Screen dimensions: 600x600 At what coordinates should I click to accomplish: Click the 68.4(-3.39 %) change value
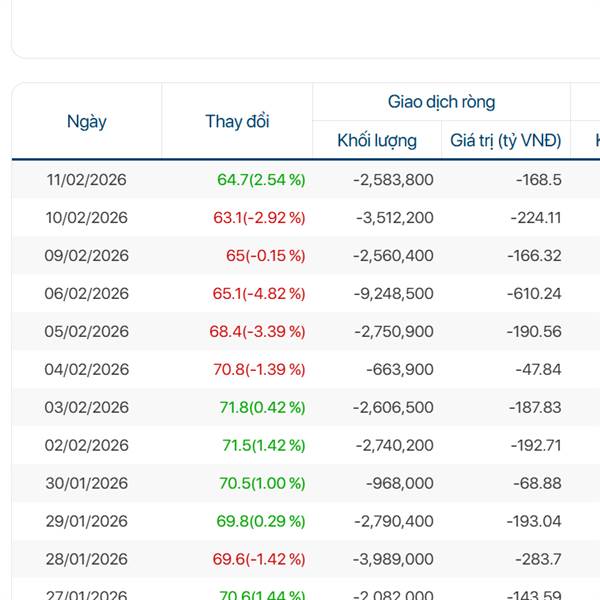pyautogui.click(x=259, y=332)
